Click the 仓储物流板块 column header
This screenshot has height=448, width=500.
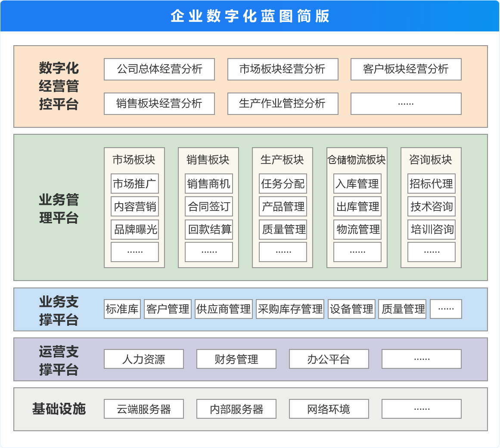357,160
